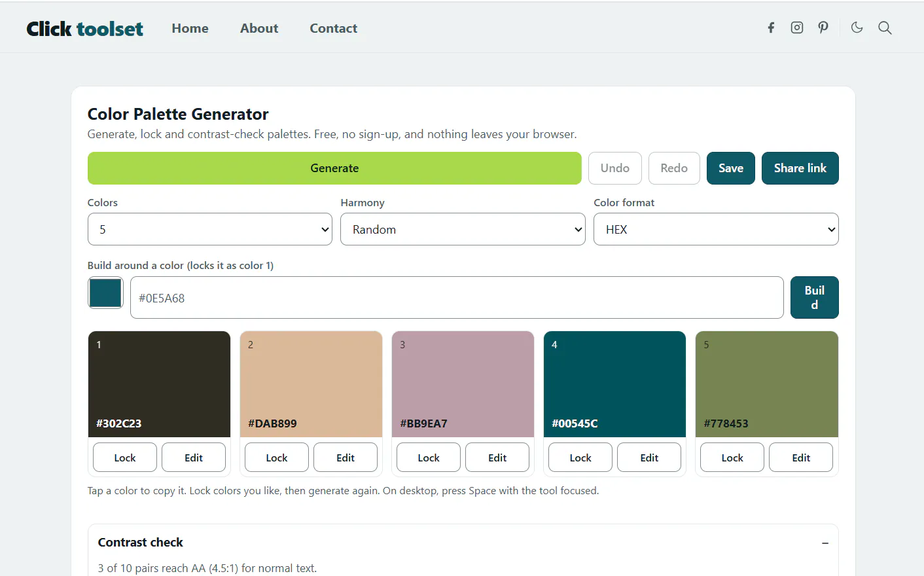Click the Undo button
Screen dimensions: 924x576
point(615,168)
